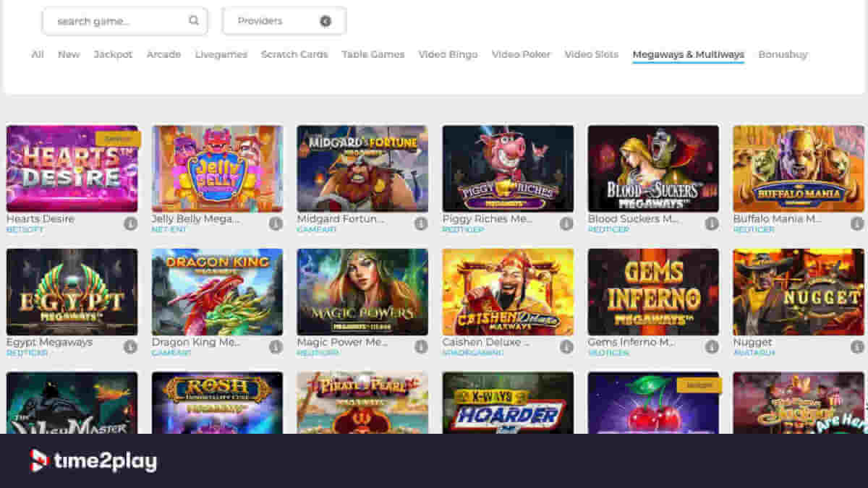
Task: Click the Hearts Desire title text
Action: tap(41, 219)
